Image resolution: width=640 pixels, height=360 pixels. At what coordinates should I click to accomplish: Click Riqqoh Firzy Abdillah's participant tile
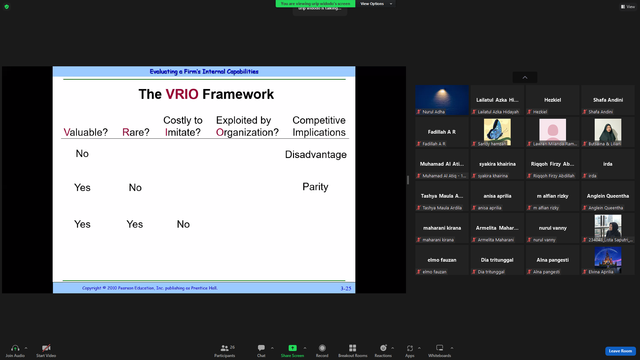[x=552, y=164]
